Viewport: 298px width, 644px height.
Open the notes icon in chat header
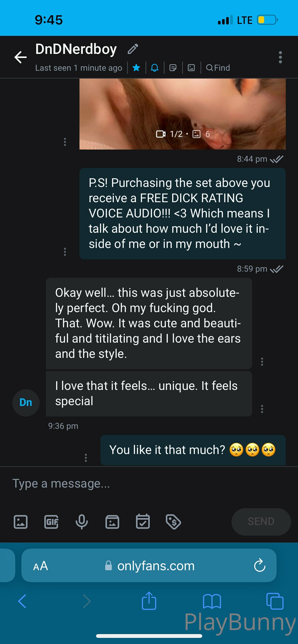pos(173,68)
